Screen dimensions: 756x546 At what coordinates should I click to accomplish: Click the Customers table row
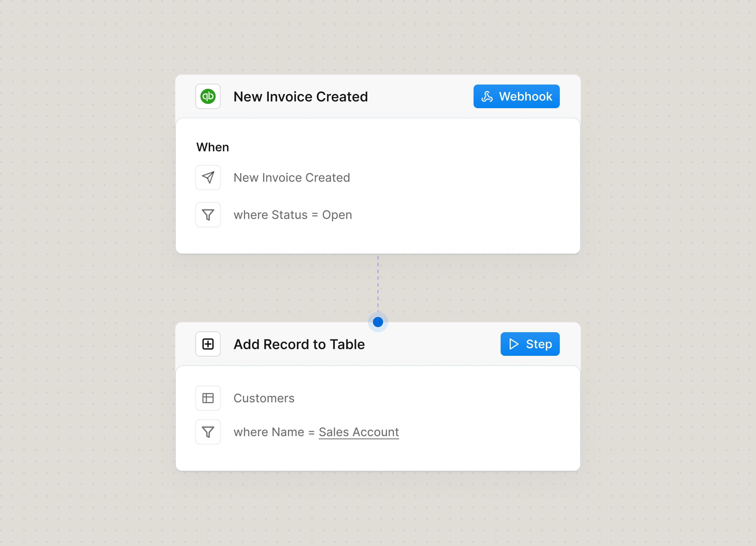point(264,398)
